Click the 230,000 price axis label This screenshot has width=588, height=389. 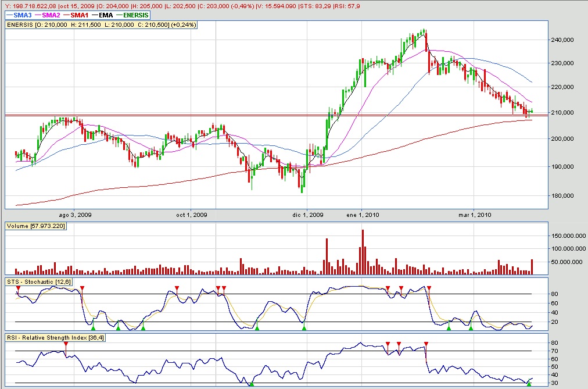(562, 63)
